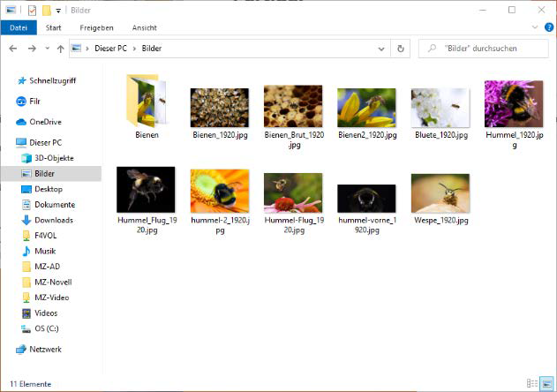Open the address bar history dropdown
This screenshot has width=557, height=392.
pyautogui.click(x=382, y=49)
